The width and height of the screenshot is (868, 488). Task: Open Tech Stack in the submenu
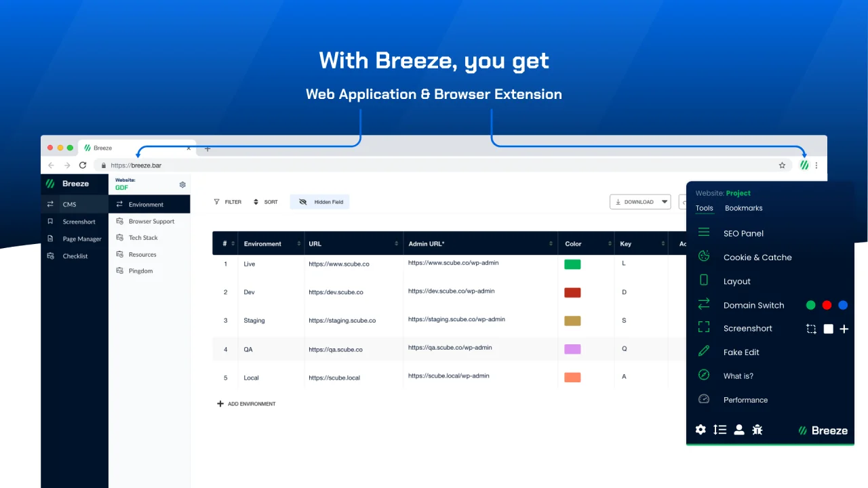149,238
